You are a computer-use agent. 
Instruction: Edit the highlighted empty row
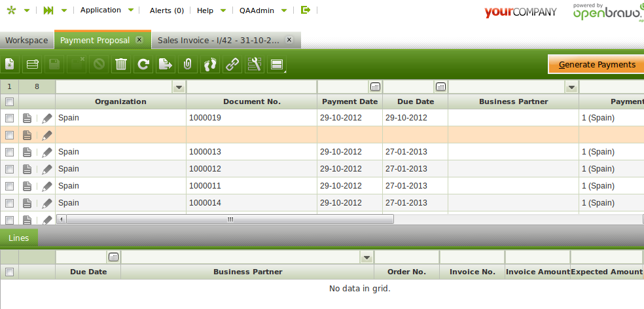pos(47,135)
